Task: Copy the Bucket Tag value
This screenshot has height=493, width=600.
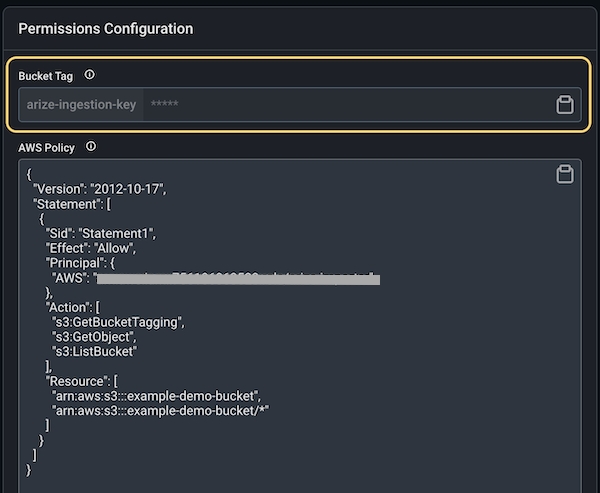Action: [564, 104]
